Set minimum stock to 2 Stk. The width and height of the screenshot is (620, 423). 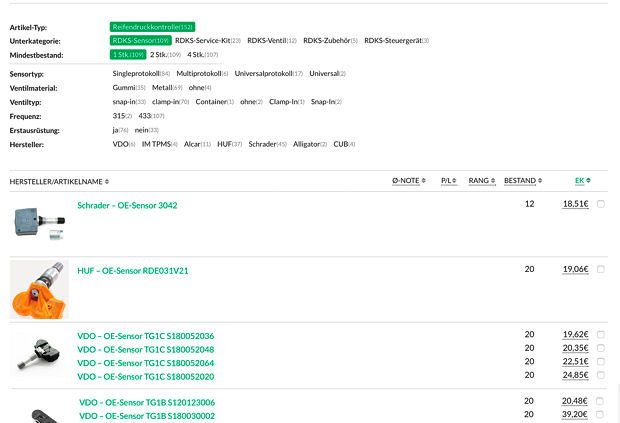point(165,55)
